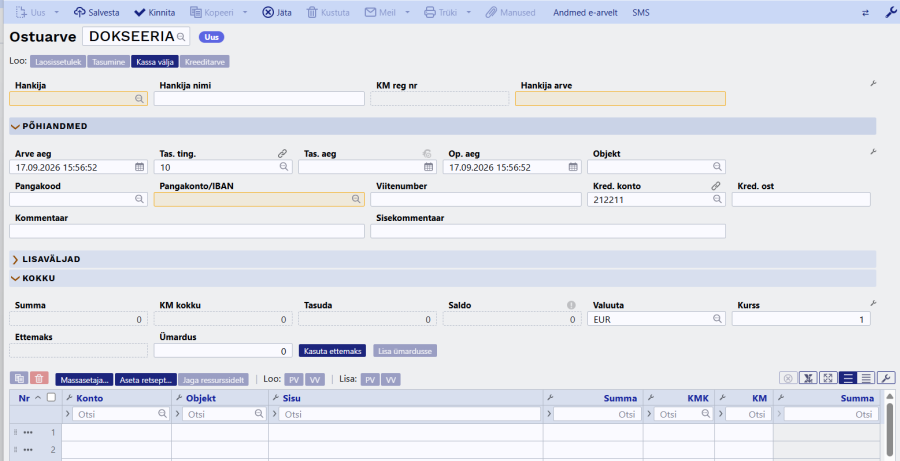Click the Kred. konto search icon
The width and height of the screenshot is (900, 461).
(x=717, y=199)
